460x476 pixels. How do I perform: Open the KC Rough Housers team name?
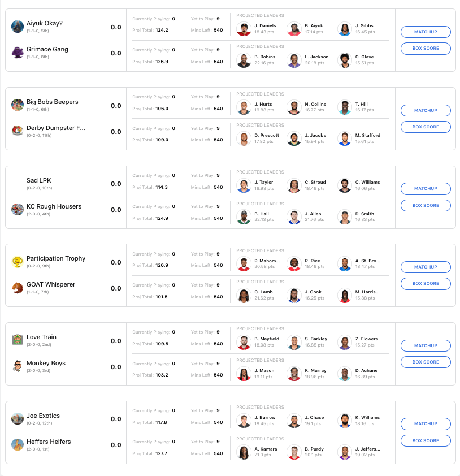[54, 206]
